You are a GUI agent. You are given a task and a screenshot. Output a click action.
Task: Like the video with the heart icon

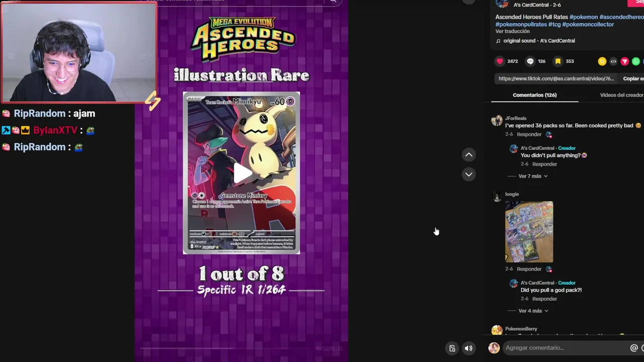tap(500, 61)
